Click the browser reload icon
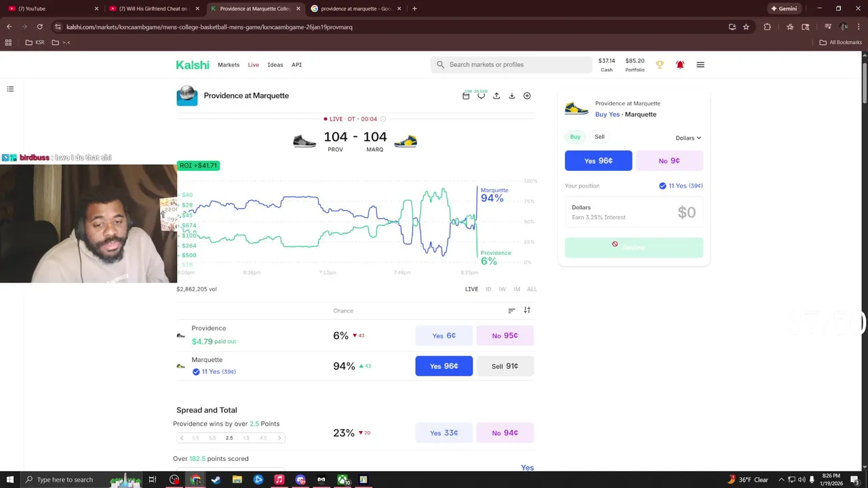Viewport: 868px width, 488px height. pos(39,27)
